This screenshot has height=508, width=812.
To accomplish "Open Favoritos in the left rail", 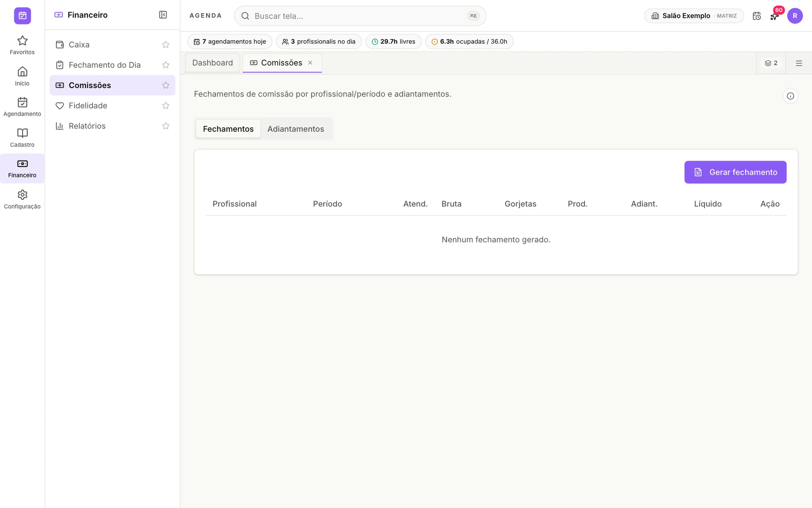I will click(22, 45).
